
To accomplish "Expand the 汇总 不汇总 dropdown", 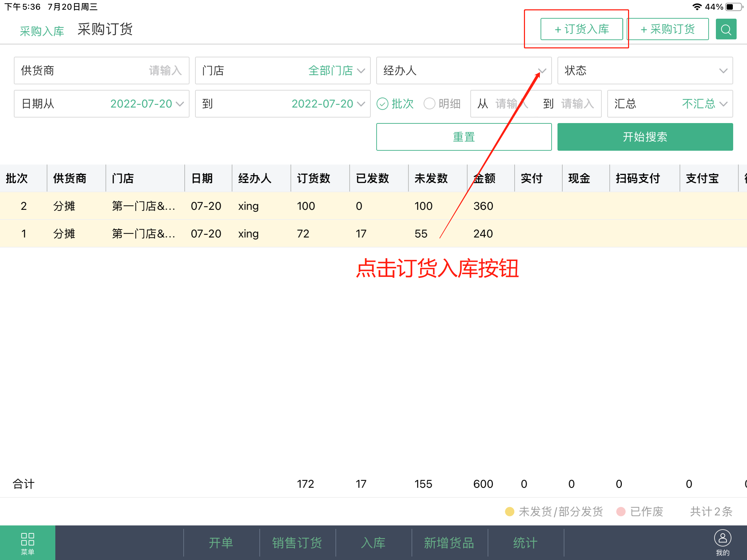I will tap(670, 104).
